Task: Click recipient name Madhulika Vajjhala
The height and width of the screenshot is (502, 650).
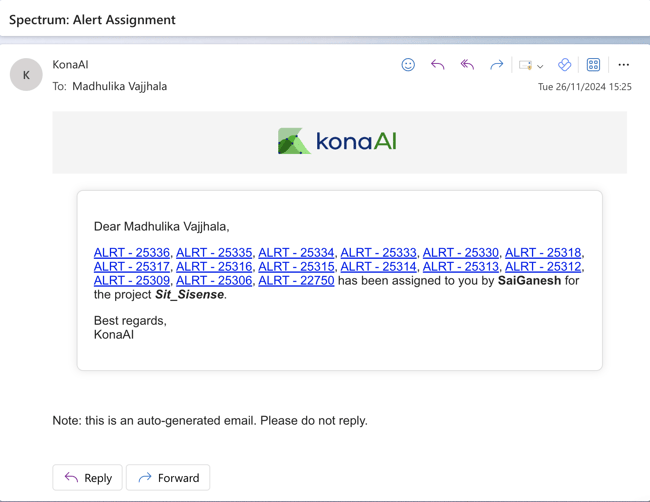Action: point(119,87)
